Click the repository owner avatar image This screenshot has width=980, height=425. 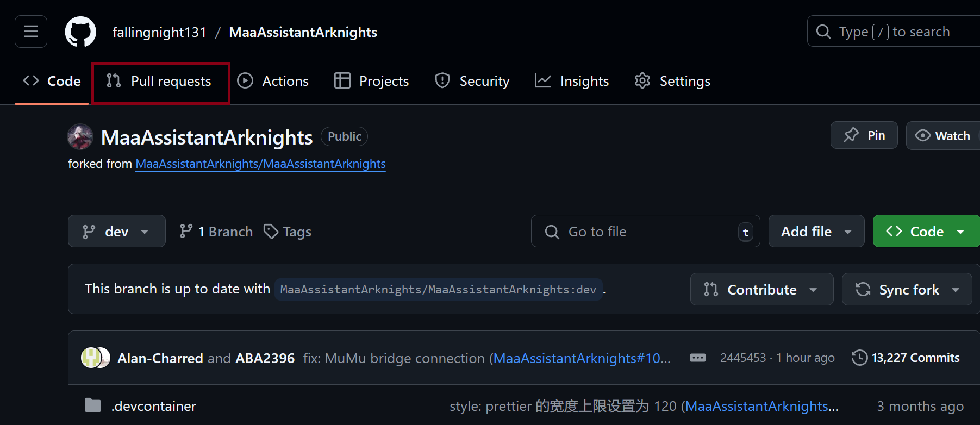(80, 137)
